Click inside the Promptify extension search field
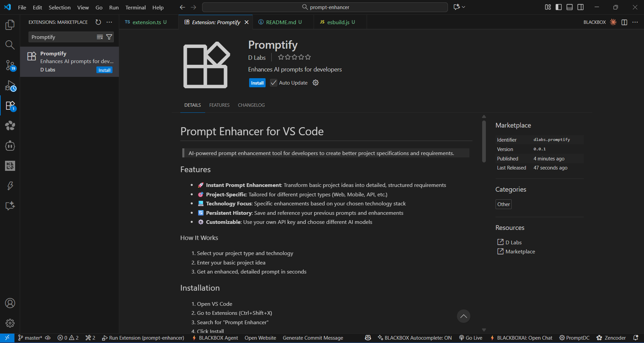644x343 pixels. (x=60, y=37)
